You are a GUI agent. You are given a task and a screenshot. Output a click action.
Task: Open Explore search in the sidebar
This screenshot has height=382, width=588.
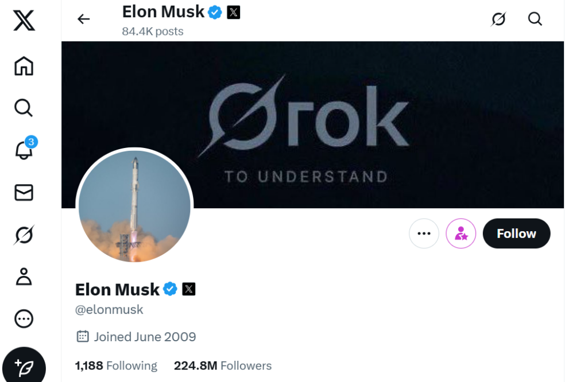click(x=24, y=107)
